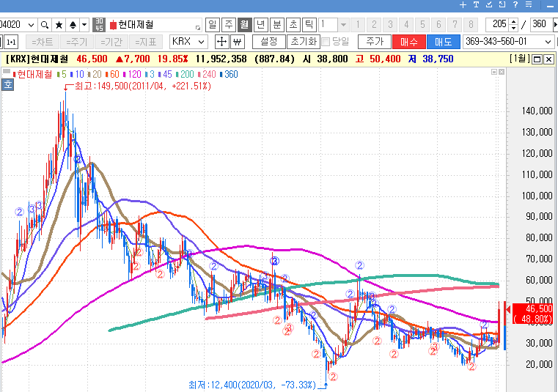
Task: Click the gray legend collapse box before 현대제철
Action: pyautogui.click(x=7, y=72)
